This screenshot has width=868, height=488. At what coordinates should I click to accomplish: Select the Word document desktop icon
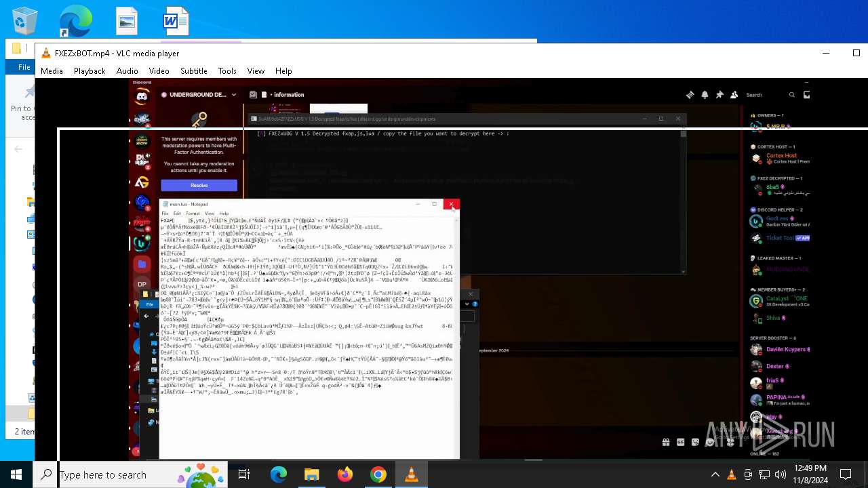tap(175, 21)
